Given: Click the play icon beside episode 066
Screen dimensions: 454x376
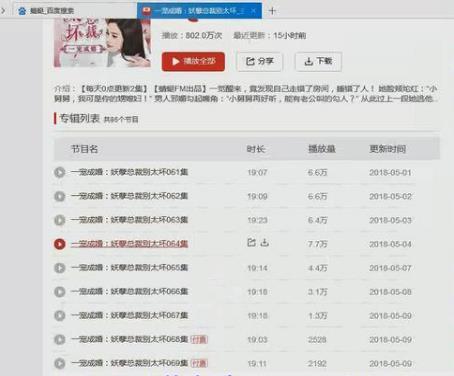Looking at the screenshot, I should coord(60,292).
